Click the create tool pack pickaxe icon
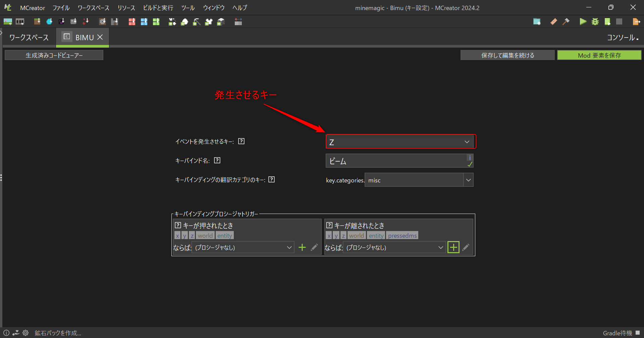644x338 pixels. point(197,22)
